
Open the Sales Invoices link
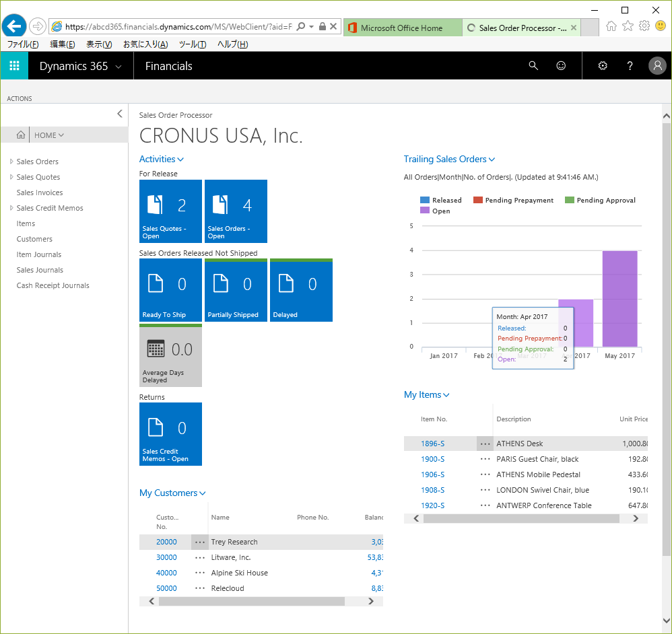pyautogui.click(x=40, y=192)
